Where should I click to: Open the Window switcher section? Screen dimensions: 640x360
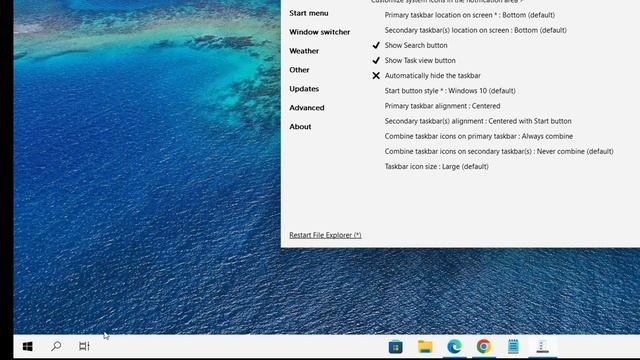pos(320,32)
